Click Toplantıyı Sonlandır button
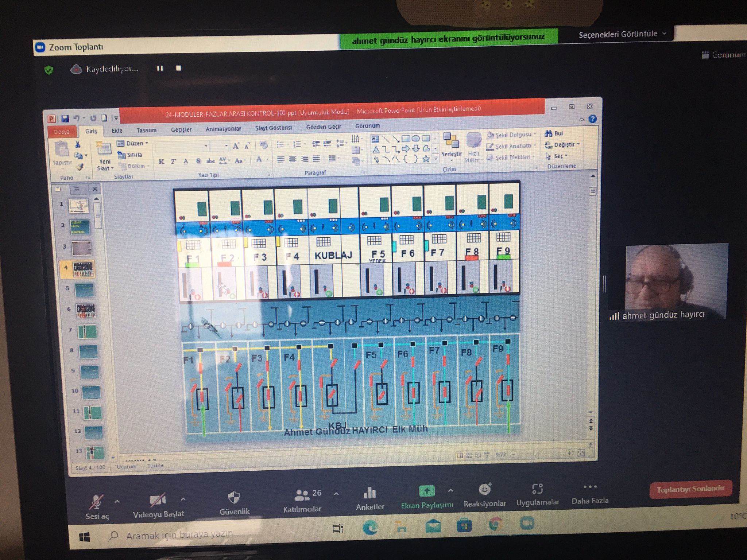The width and height of the screenshot is (747, 560). point(690,489)
